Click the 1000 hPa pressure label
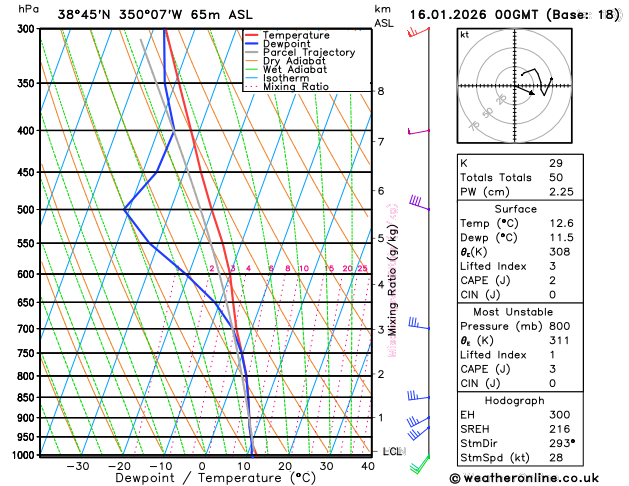The width and height of the screenshot is (629, 486). 26,455
